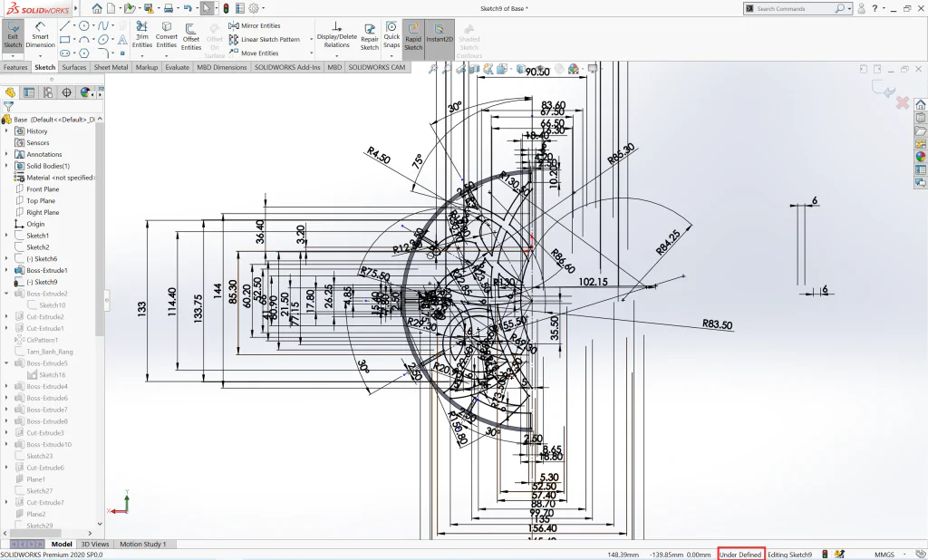The image size is (928, 560).
Task: Click the Repair Sketch icon
Action: click(x=370, y=37)
